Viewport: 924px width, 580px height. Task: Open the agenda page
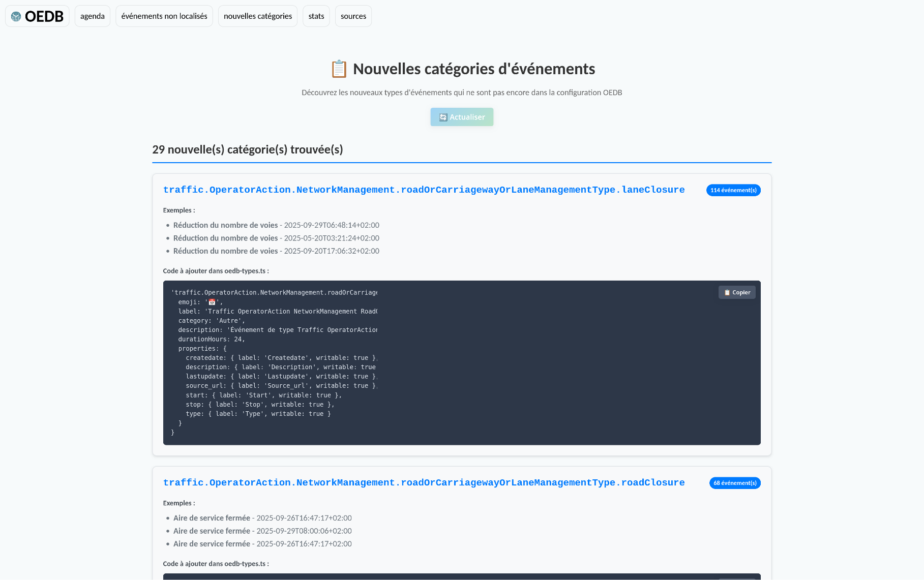tap(93, 16)
